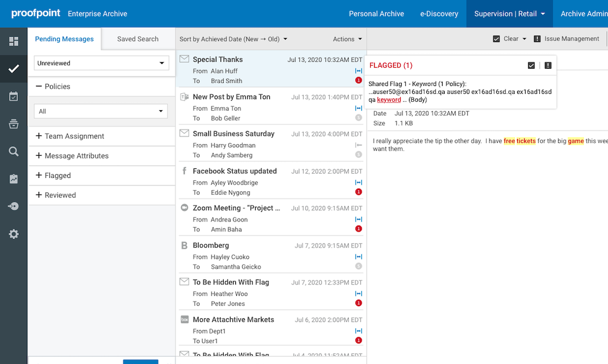Click the highlighted free tickets text
Viewport: 608px width, 364px height.
pos(519,141)
